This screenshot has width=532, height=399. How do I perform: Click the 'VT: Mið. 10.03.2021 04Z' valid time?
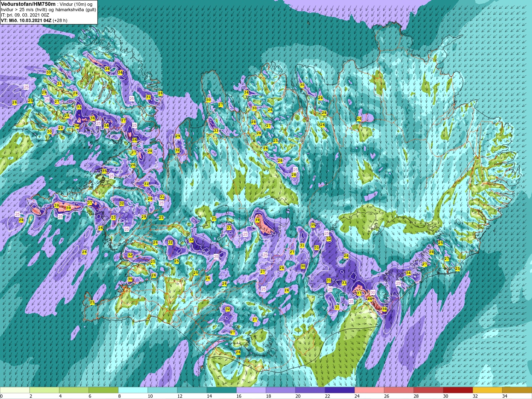click(26, 20)
